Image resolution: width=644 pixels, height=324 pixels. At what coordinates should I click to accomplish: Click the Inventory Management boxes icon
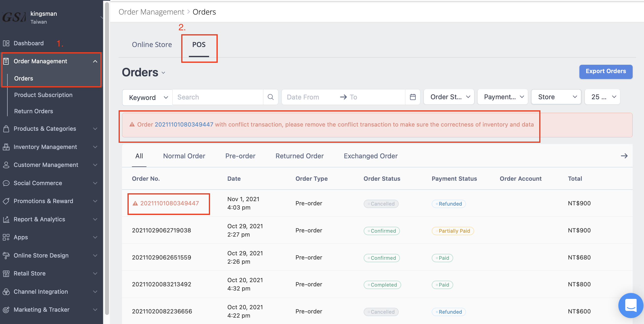coord(6,147)
